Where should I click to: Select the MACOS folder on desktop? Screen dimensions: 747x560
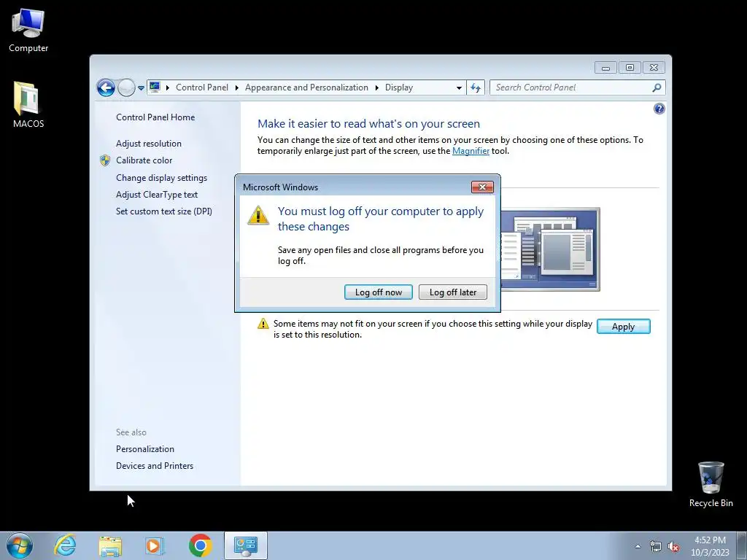28,105
